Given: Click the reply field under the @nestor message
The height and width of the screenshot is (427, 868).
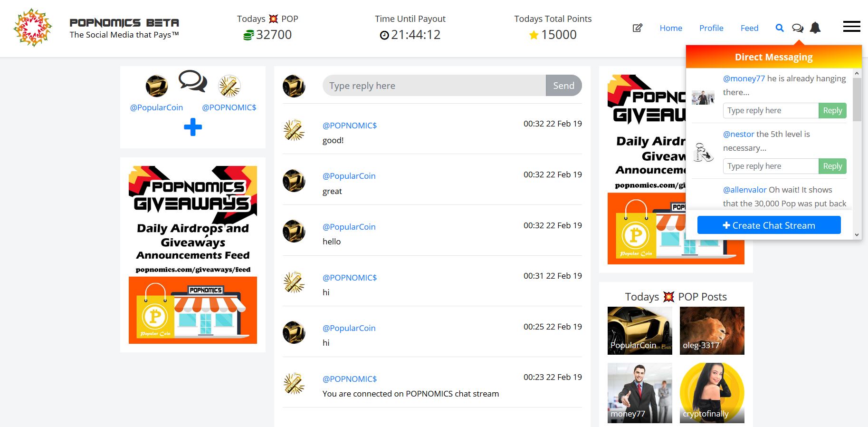Looking at the screenshot, I should (x=771, y=166).
